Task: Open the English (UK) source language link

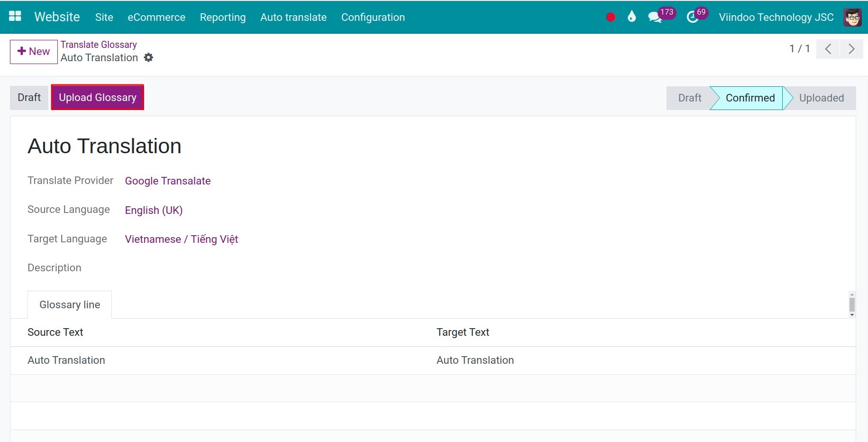Action: [154, 210]
